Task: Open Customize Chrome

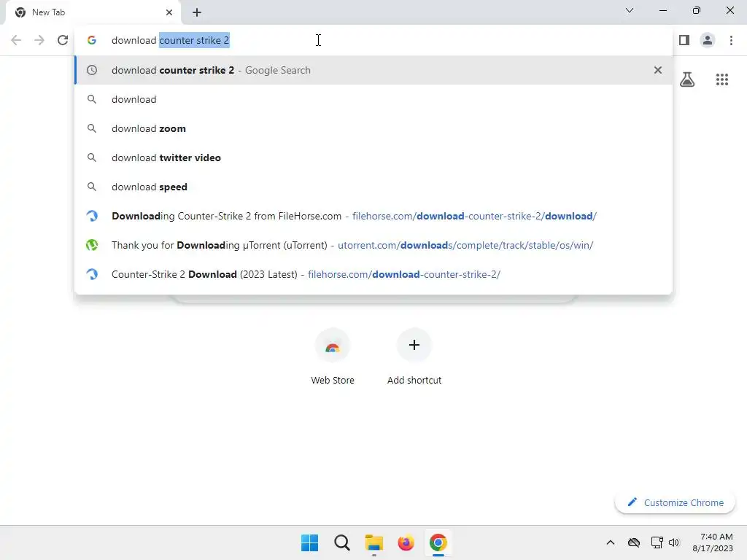Action: [x=675, y=502]
